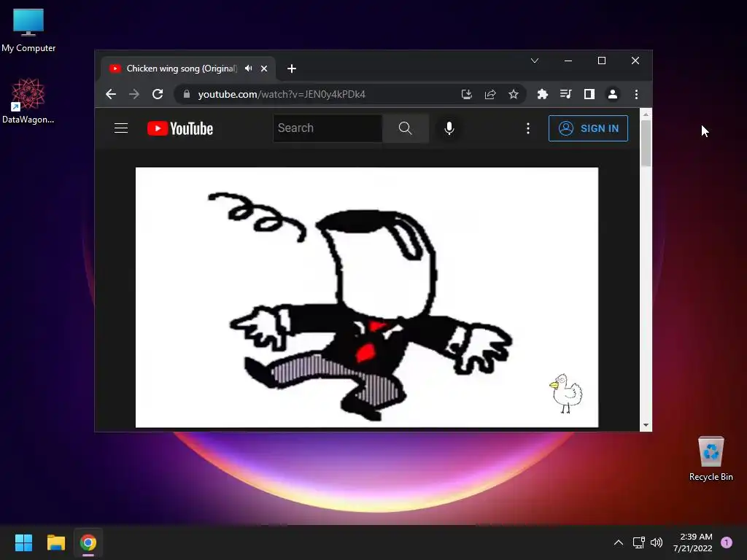Open the YouTube hamburger guide menu

point(121,128)
